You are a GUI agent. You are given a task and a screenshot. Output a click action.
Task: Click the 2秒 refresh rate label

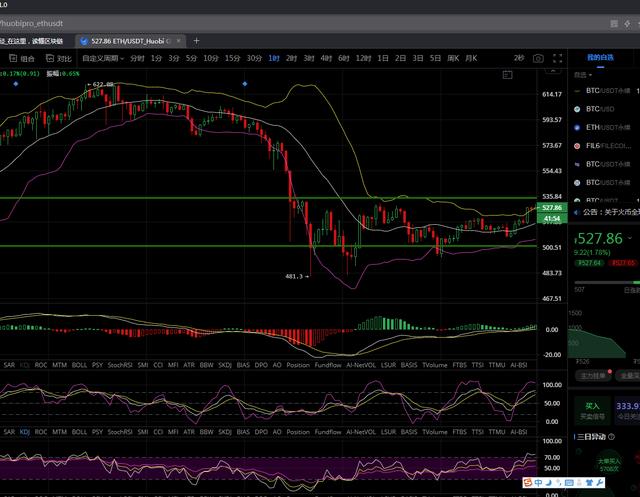click(519, 58)
